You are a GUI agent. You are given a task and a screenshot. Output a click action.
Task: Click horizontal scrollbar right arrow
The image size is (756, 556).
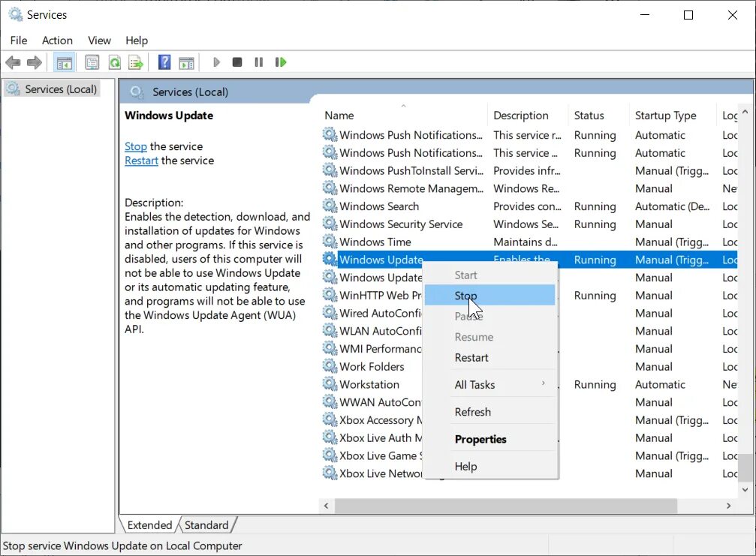point(728,506)
